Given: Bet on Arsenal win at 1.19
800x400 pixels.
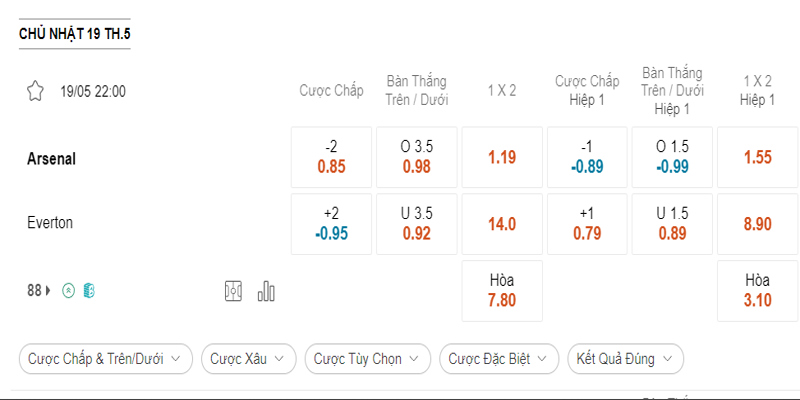Looking at the screenshot, I should point(502,157).
